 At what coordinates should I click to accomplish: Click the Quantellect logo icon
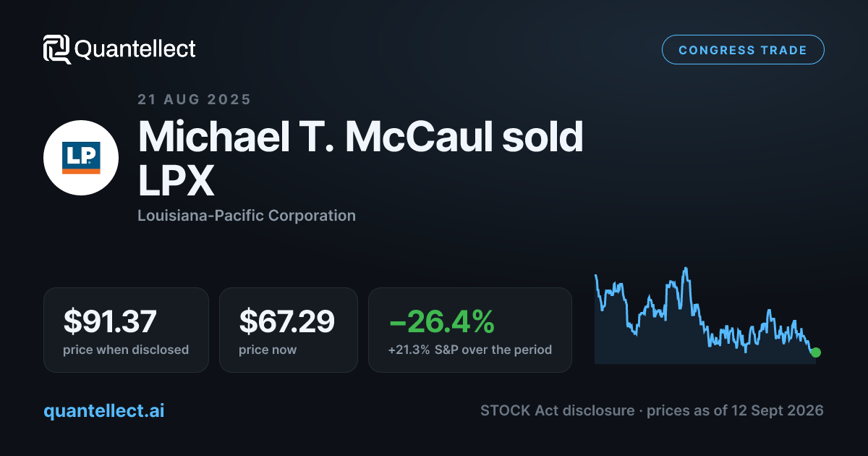[56, 49]
